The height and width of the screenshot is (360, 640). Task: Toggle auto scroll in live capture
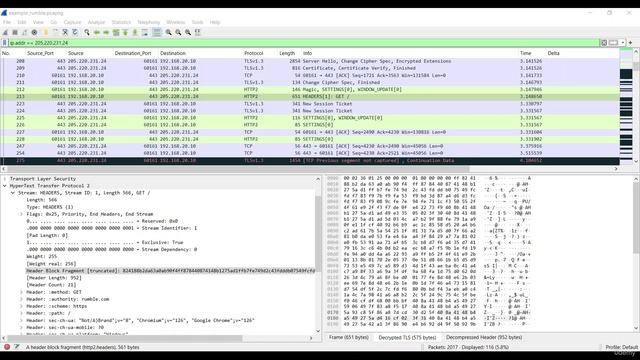(145, 32)
